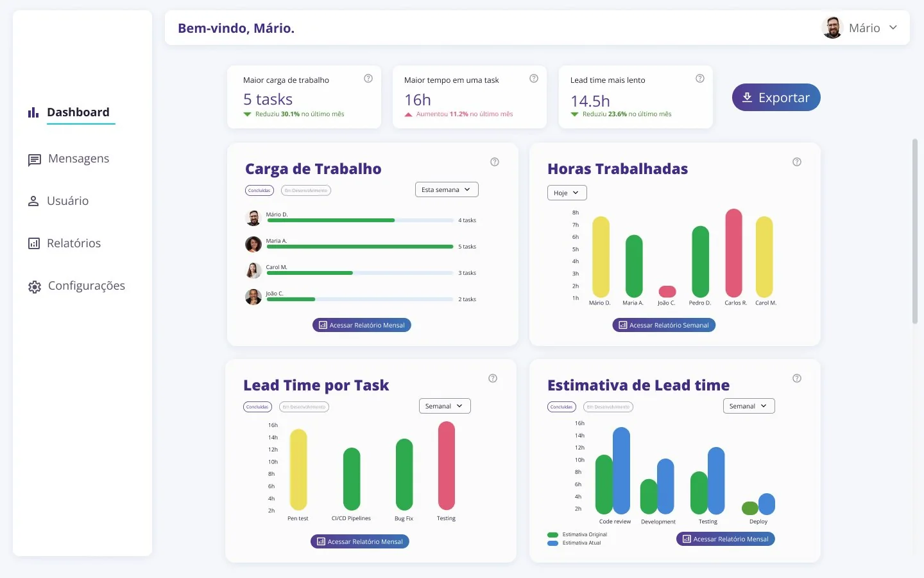Toggle Concluídas filter in Lead Time por Task
Image resolution: width=924 pixels, height=578 pixels.
pyautogui.click(x=257, y=407)
